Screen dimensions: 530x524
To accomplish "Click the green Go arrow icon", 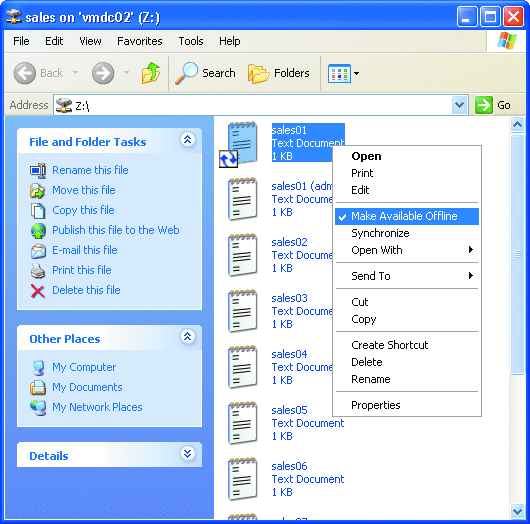I will (483, 105).
